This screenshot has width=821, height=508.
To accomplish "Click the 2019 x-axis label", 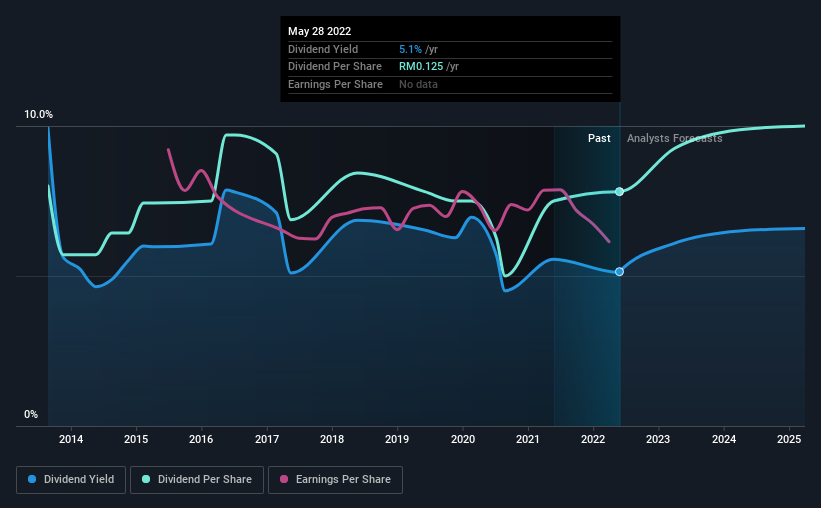I will [x=397, y=439].
